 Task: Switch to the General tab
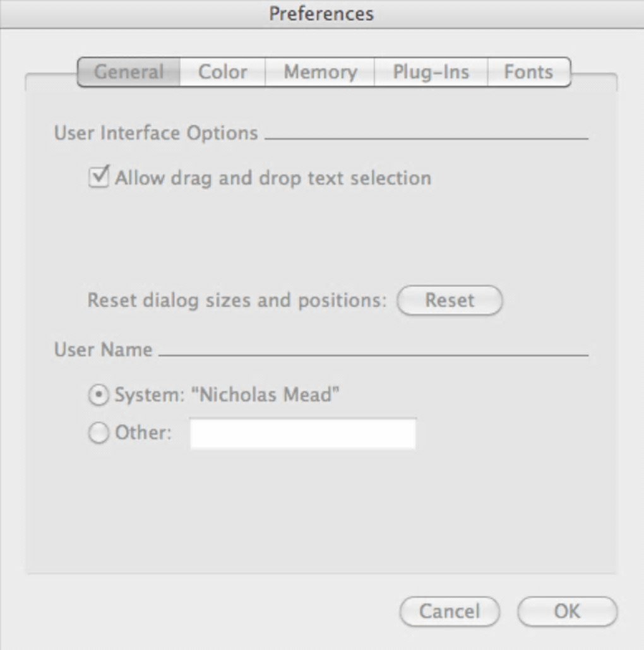(x=129, y=72)
